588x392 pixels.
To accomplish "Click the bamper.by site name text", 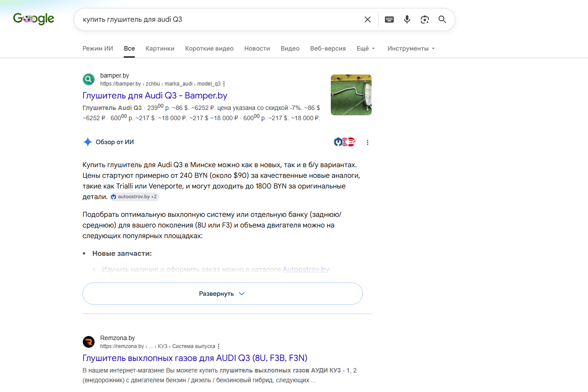I will [x=115, y=75].
